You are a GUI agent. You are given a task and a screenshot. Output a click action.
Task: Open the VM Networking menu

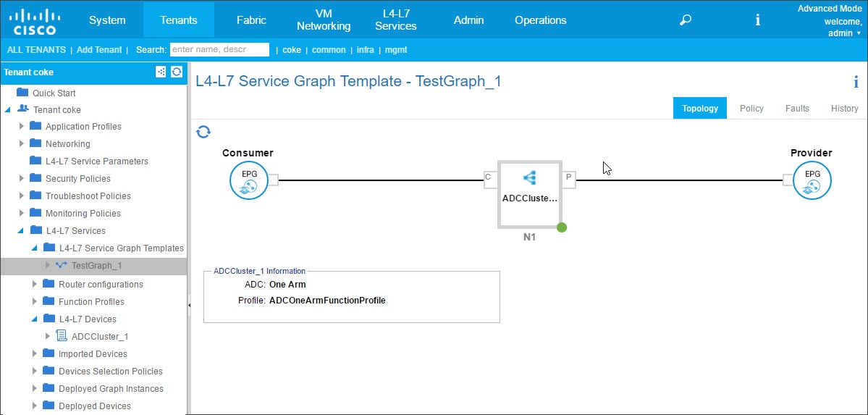click(324, 20)
